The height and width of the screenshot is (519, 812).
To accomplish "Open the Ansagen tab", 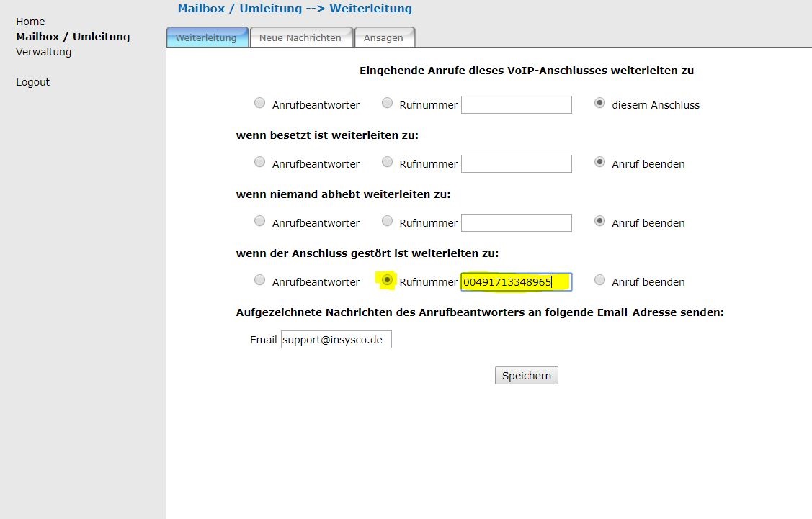I will pos(383,37).
